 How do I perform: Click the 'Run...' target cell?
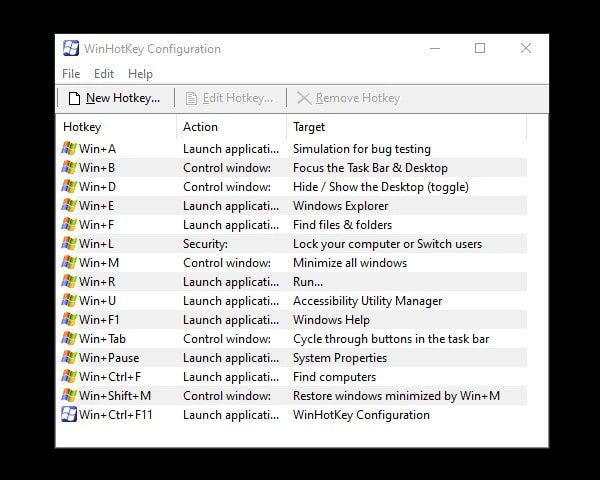click(x=308, y=282)
